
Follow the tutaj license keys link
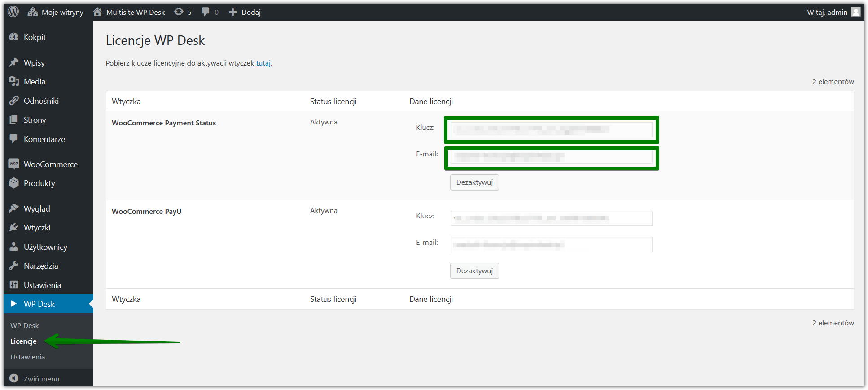[x=263, y=63]
